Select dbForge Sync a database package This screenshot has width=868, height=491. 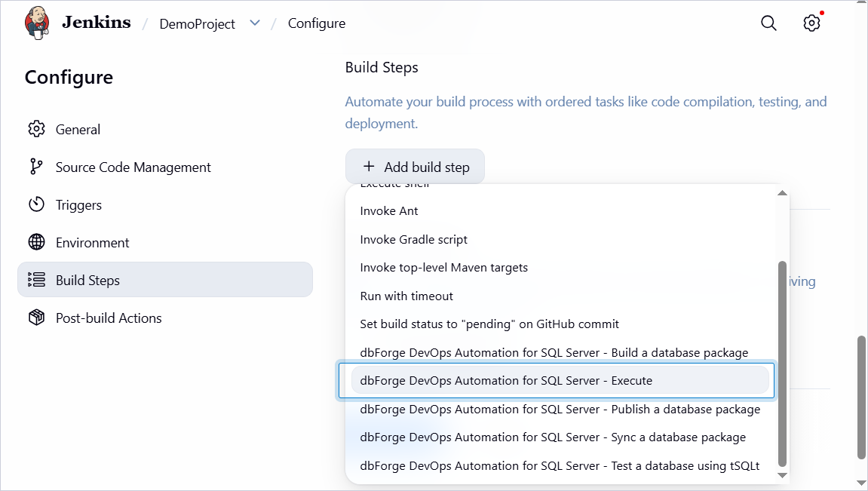coord(560,437)
